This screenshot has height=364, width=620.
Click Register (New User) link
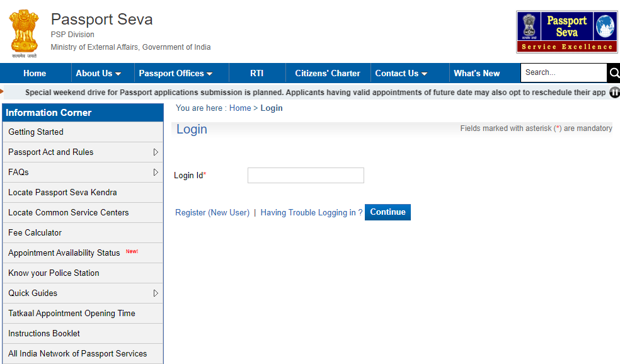212,213
